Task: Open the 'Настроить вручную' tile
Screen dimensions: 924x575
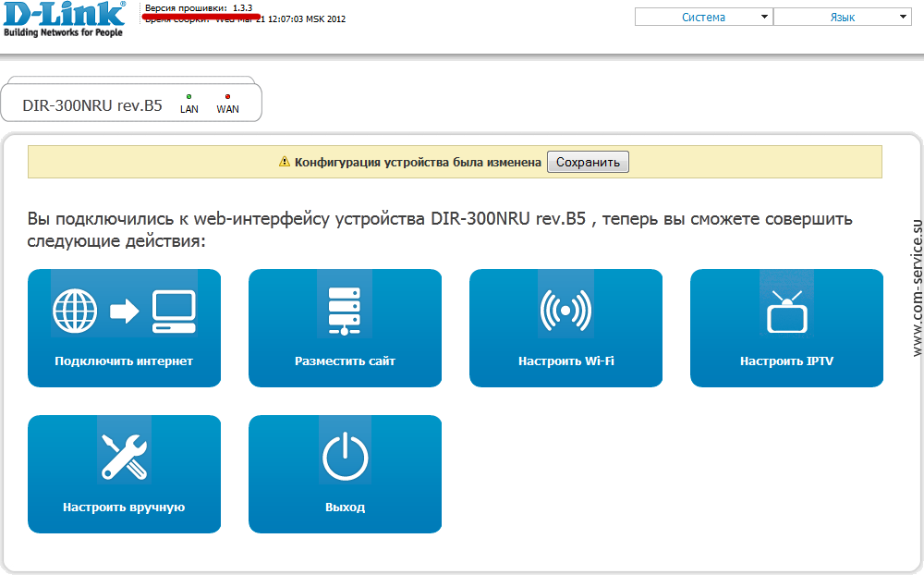Action: 124,474
